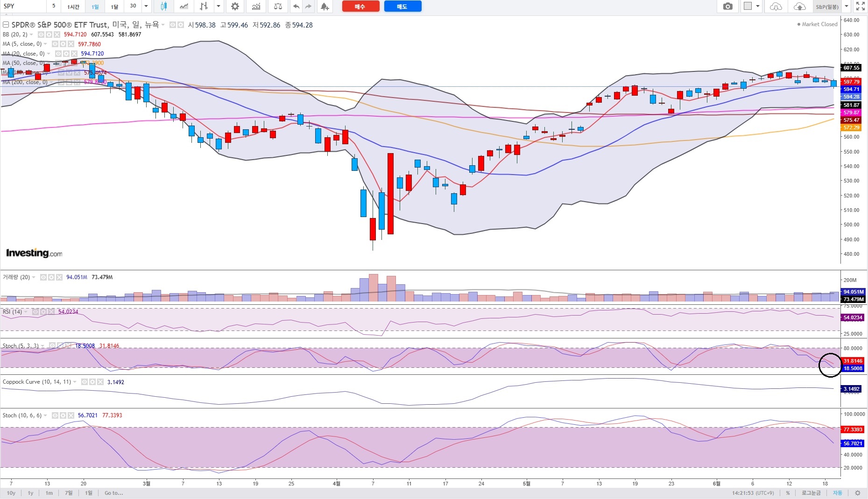Screen dimensions: 868x499
Task: Expand the time interval dropdown arrow
Action: click(146, 7)
